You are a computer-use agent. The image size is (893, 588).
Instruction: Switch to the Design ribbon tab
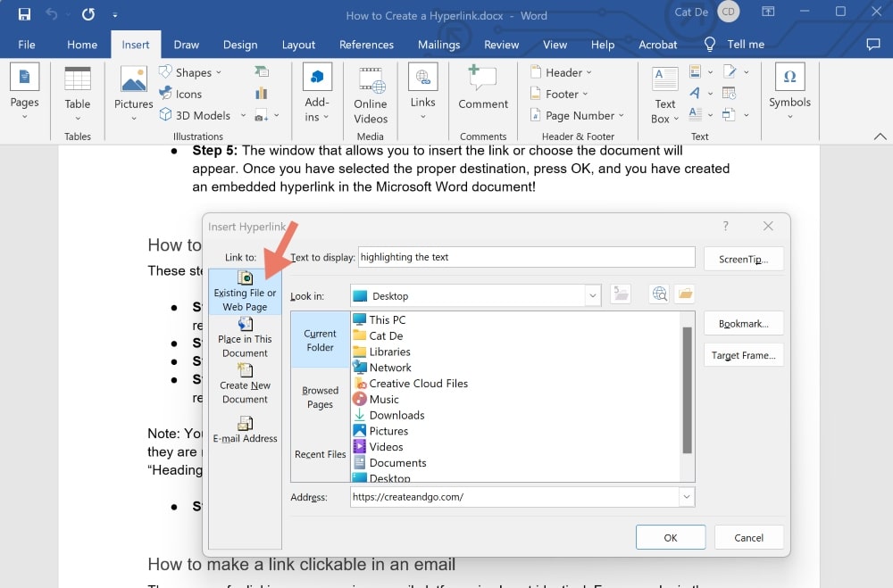(x=239, y=44)
